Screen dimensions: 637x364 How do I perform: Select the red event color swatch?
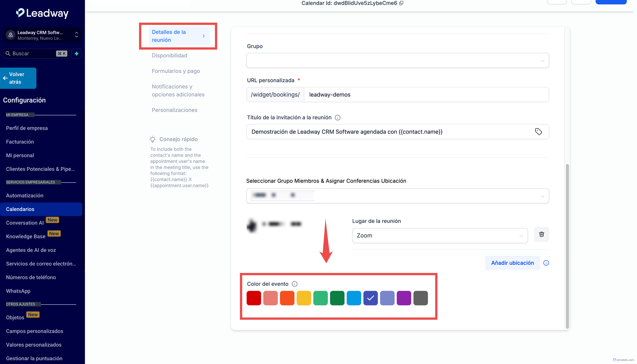(x=254, y=298)
